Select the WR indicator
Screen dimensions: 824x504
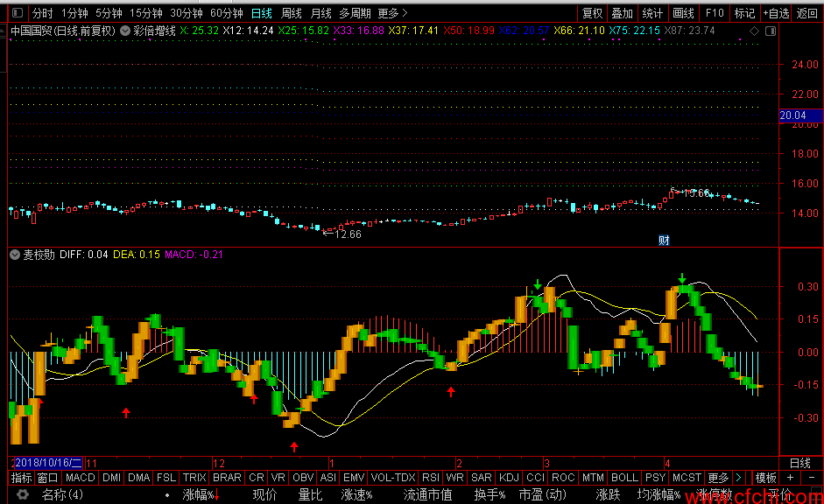point(454,478)
